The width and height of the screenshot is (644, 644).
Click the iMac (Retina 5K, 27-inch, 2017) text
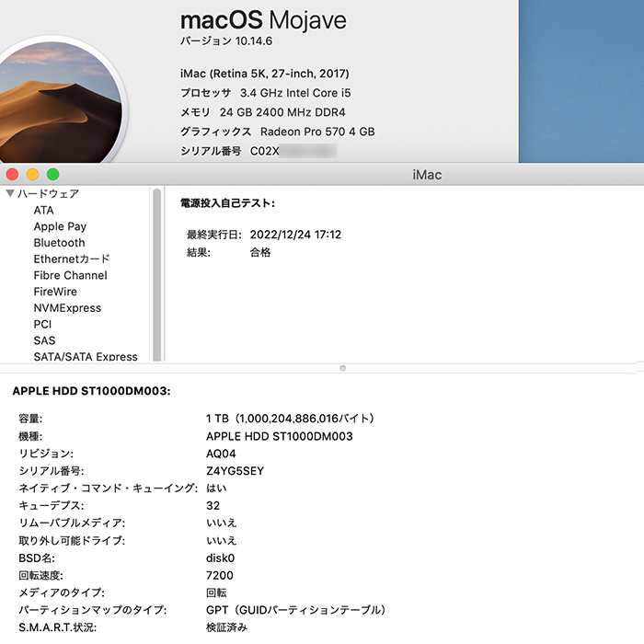(x=265, y=74)
